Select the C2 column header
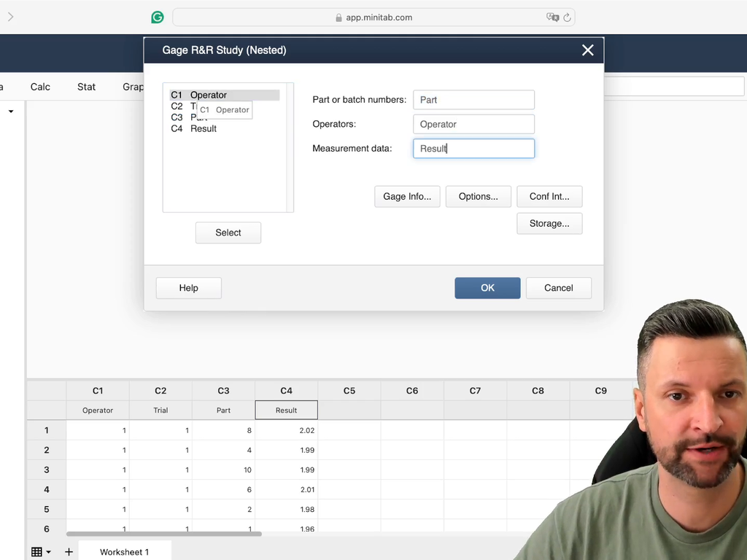Viewport: 747px width, 560px height. tap(160, 391)
